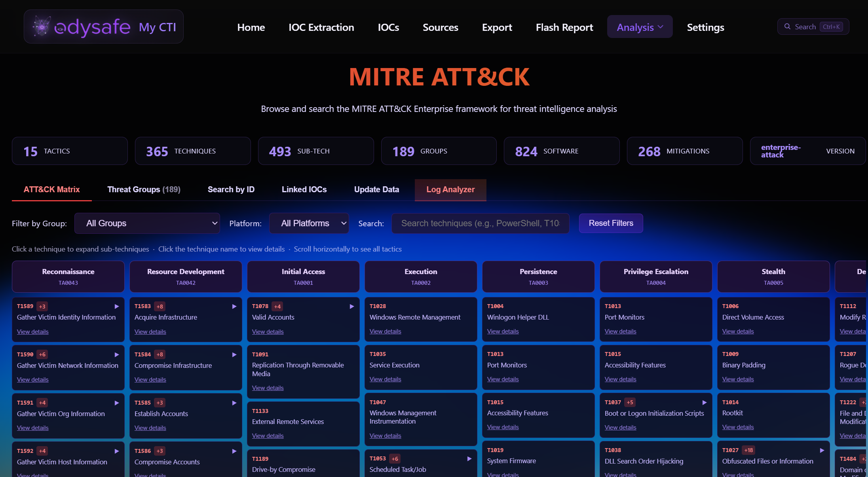Expand T1078 Valid Accounts sub-techniques
Viewport: 868px width, 477px height.
352,306
